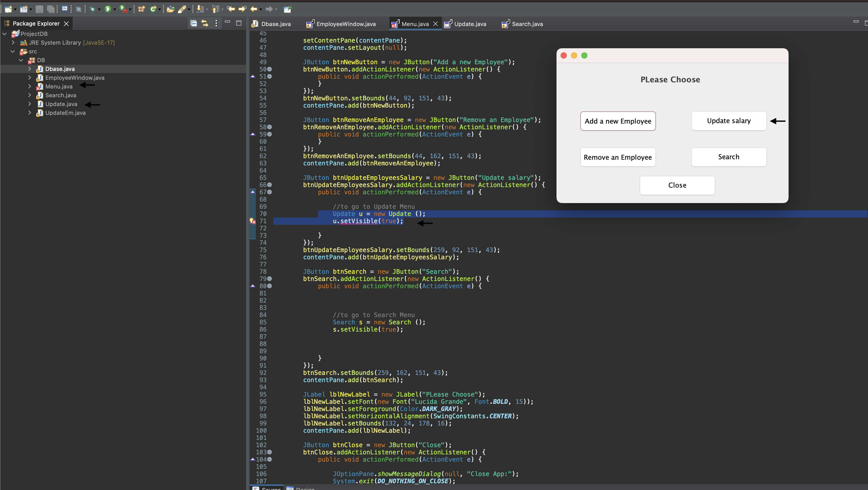Expand Update.java in Package Explorer
Viewport: 868px width, 490px height.
click(30, 104)
